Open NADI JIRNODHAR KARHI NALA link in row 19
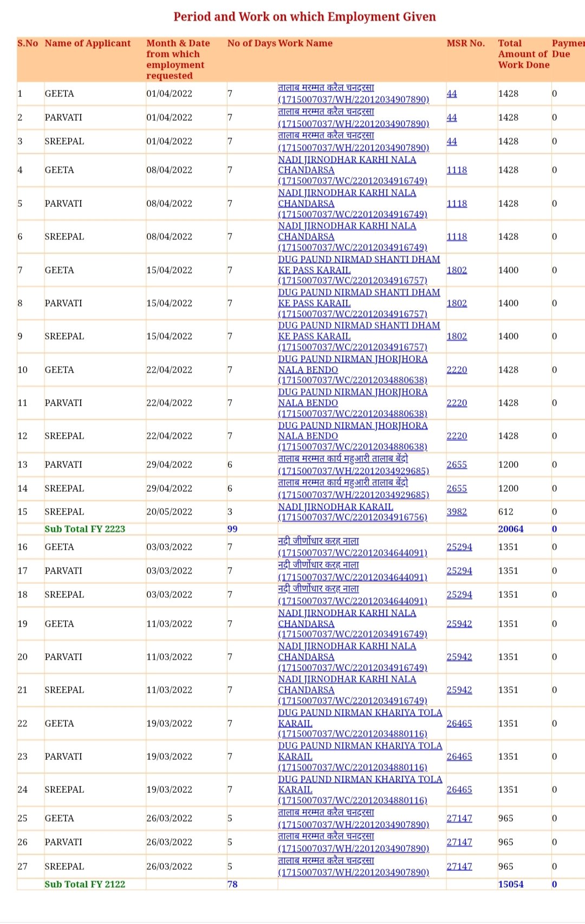This screenshot has height=924, width=585. [347, 613]
